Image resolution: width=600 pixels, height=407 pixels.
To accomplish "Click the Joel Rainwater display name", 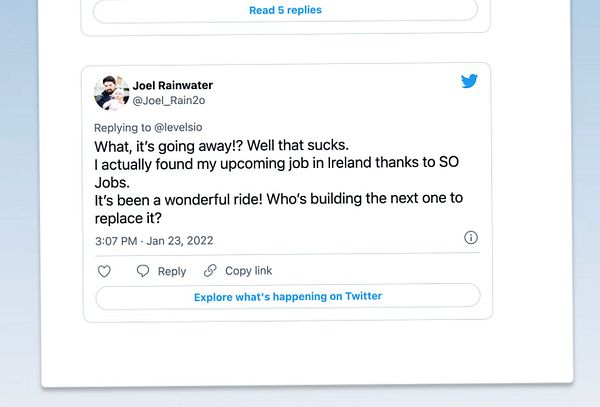I will point(172,85).
